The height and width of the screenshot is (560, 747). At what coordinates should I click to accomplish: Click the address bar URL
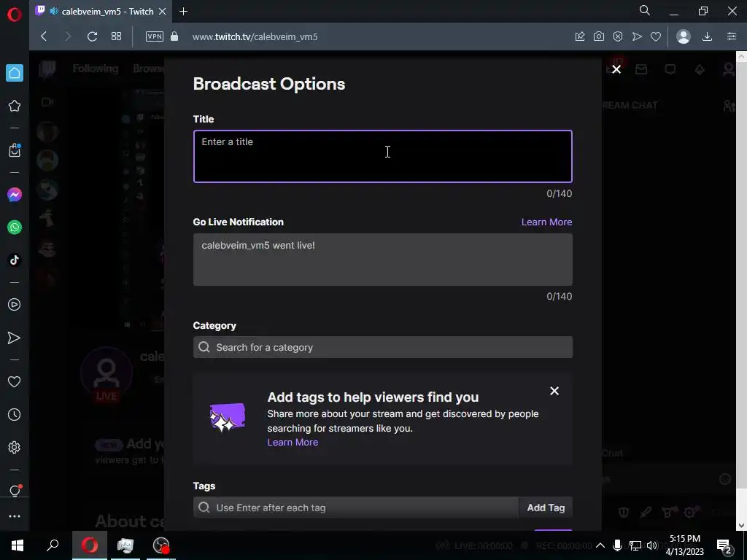(255, 36)
